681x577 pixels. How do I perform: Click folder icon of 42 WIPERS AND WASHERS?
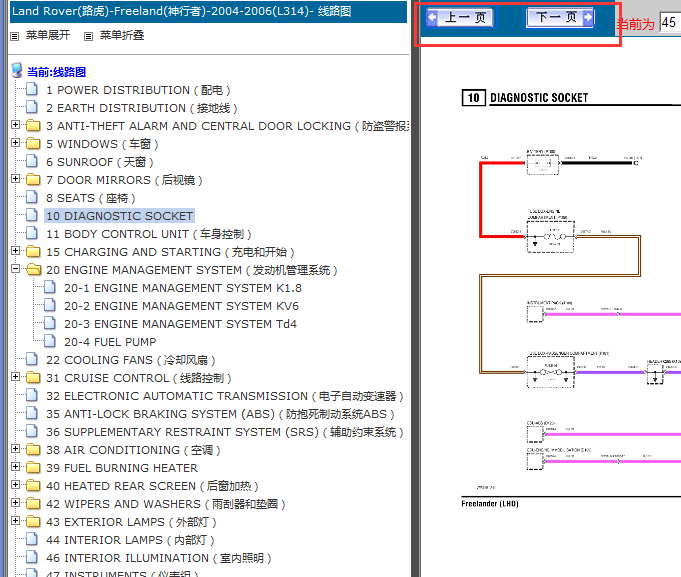[x=33, y=504]
